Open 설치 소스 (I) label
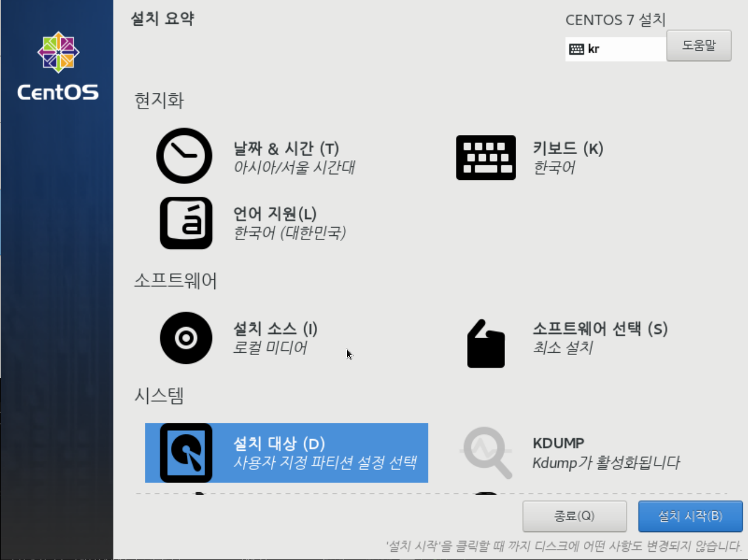Image resolution: width=748 pixels, height=560 pixels. (x=275, y=329)
